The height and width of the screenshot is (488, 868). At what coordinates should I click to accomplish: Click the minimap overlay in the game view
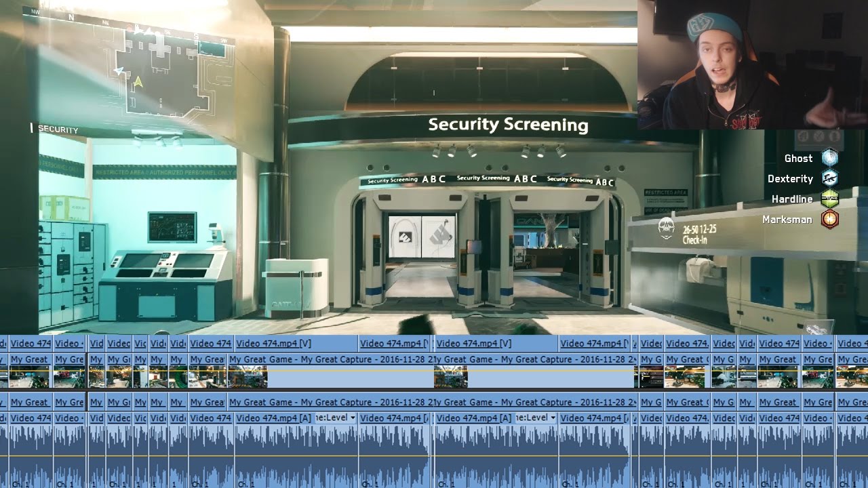[x=129, y=64]
